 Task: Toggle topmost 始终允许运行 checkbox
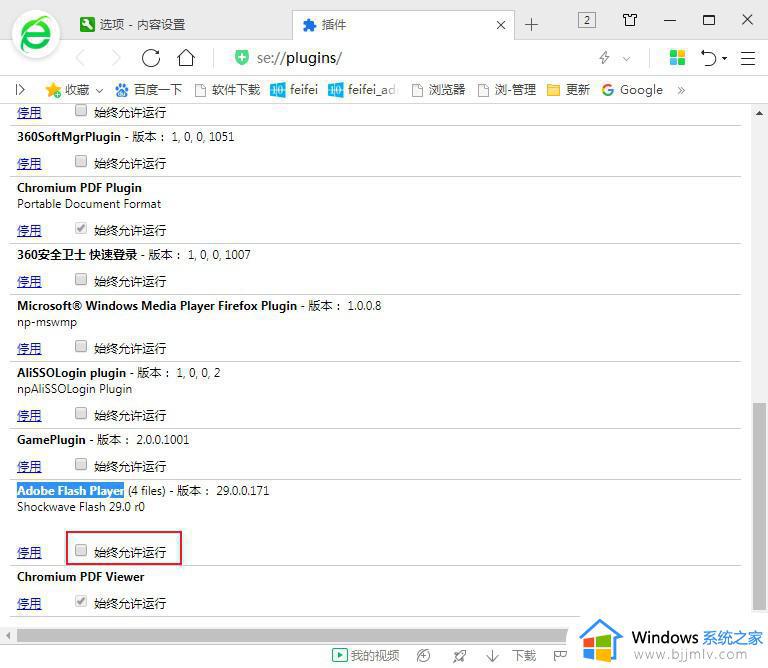tap(81, 110)
